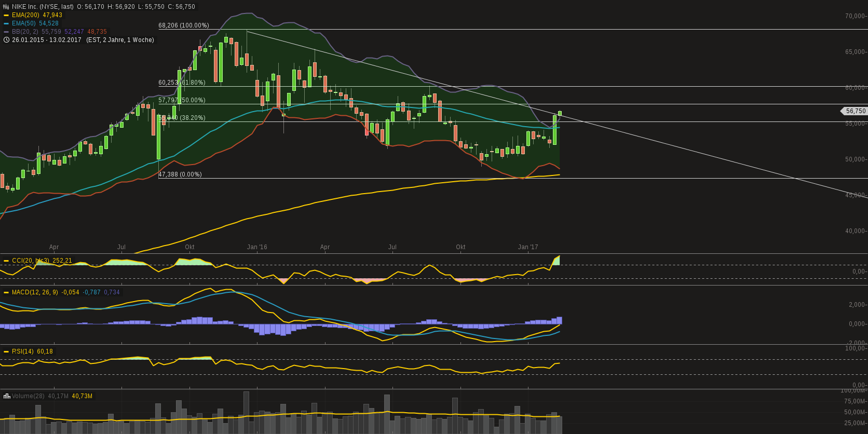
Task: Click the clock icon beside date range
Action: 6,40
